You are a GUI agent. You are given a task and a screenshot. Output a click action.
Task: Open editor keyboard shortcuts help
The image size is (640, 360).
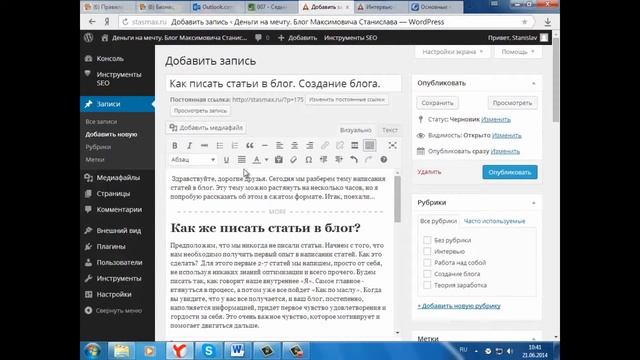coord(384,160)
